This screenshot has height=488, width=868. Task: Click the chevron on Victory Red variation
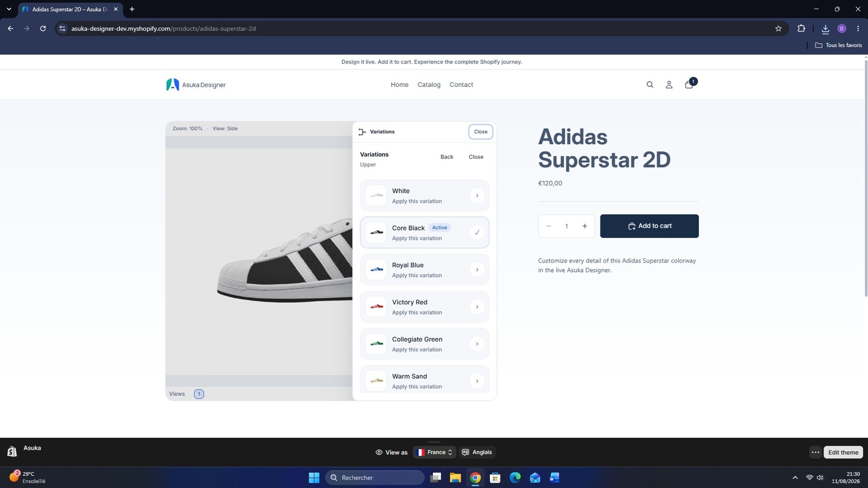coord(477,307)
